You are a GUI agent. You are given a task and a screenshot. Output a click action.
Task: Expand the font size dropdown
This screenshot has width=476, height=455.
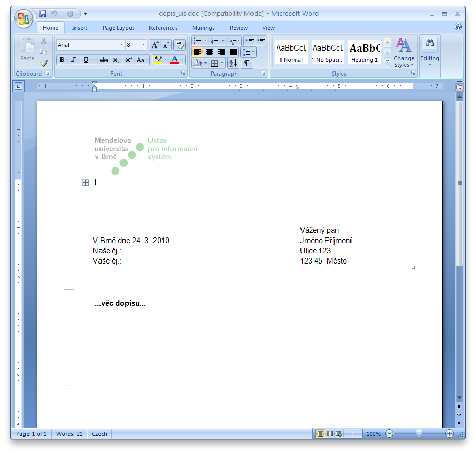143,45
